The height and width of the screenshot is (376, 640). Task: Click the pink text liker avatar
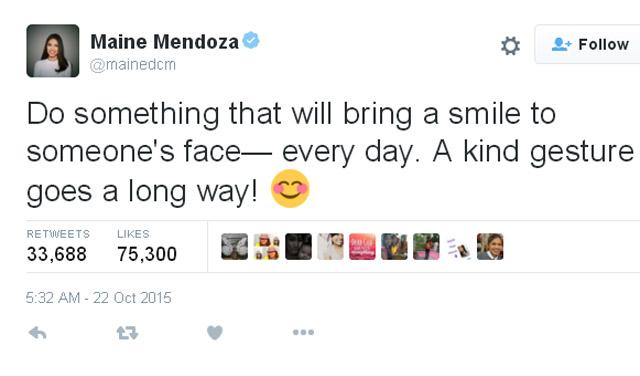[362, 247]
